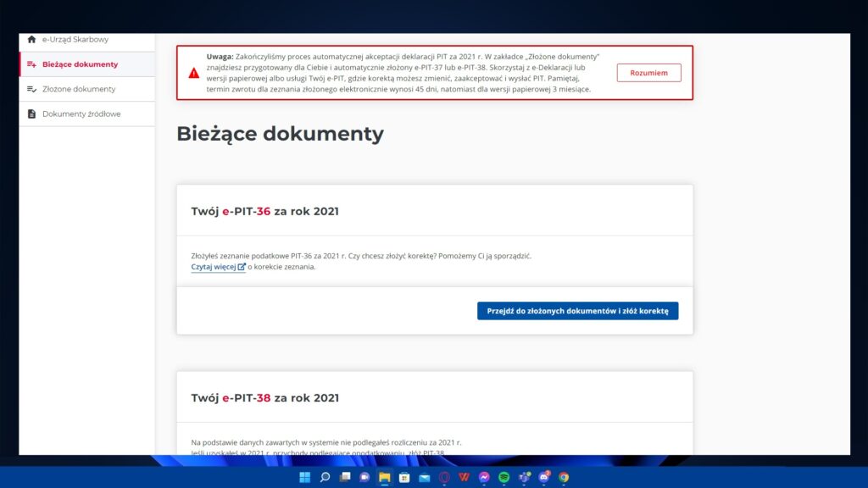Image resolution: width=868 pixels, height=488 pixels.
Task: Open Discord from the taskbar
Action: tap(543, 477)
